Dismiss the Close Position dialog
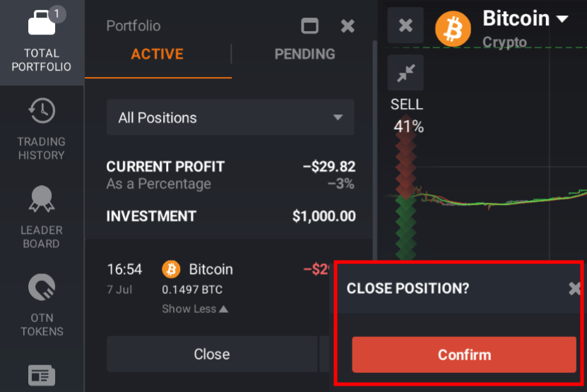Screen dimensions: 587x392 (x=575, y=288)
